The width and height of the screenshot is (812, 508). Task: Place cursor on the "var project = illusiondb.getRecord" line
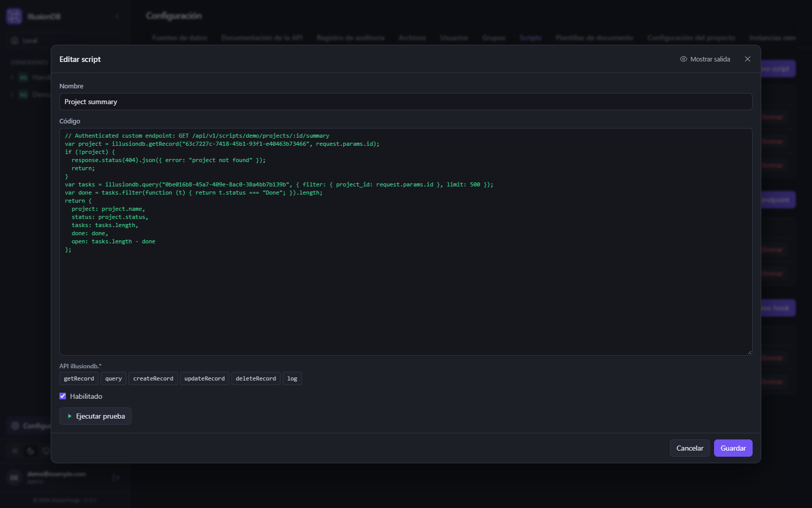(x=222, y=144)
